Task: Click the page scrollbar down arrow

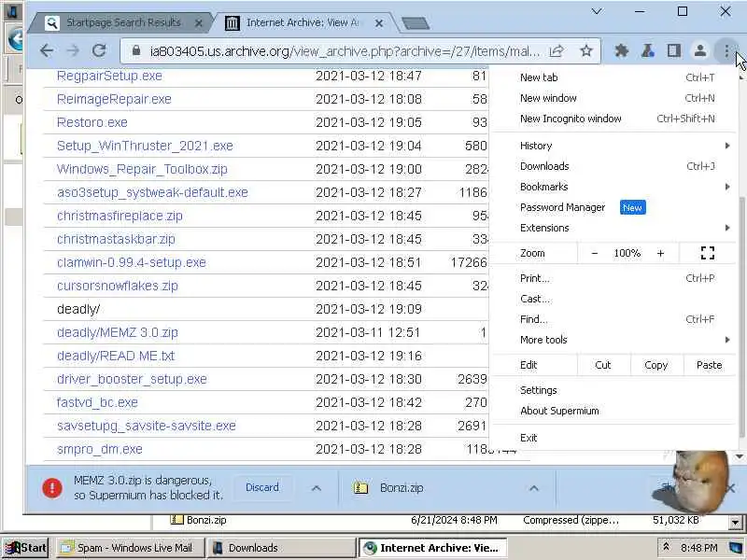Action: (740, 456)
